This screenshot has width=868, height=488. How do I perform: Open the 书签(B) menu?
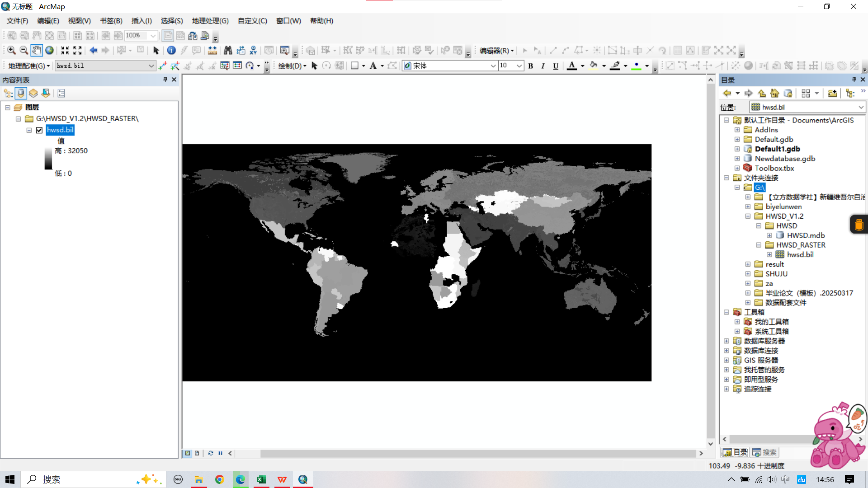point(111,21)
